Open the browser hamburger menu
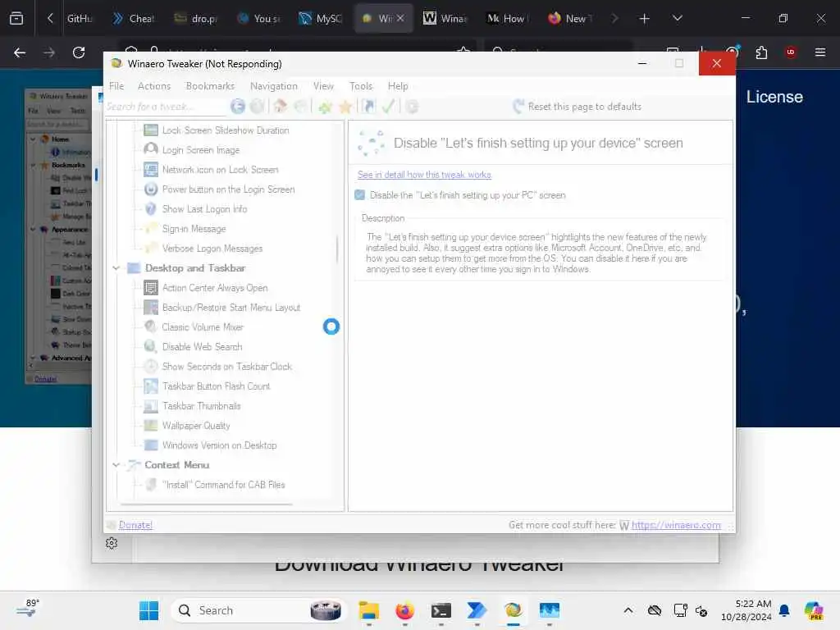840x630 pixels. [820, 52]
